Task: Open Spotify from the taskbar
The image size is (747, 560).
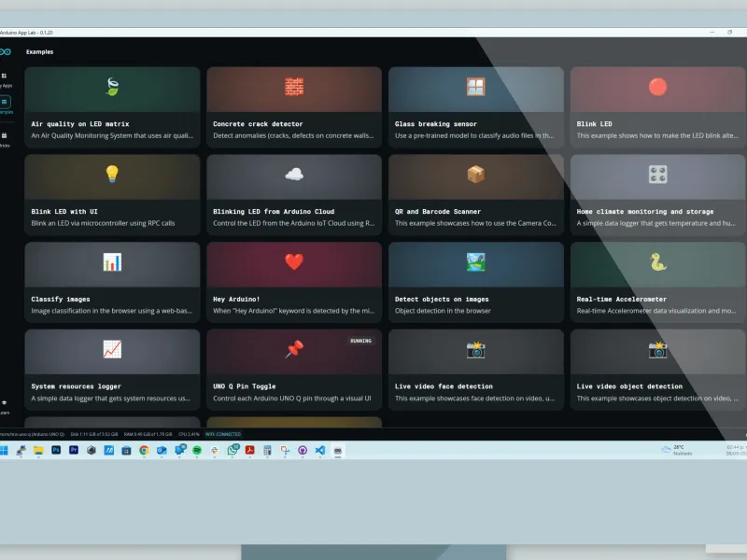Action: point(197,451)
